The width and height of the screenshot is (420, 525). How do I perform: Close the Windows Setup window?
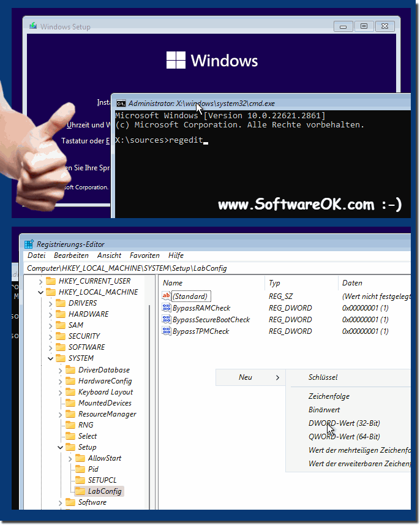(x=385, y=26)
